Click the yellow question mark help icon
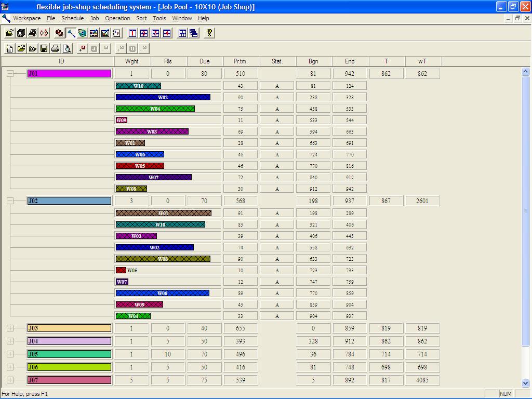The width and height of the screenshot is (532, 399). coord(209,33)
